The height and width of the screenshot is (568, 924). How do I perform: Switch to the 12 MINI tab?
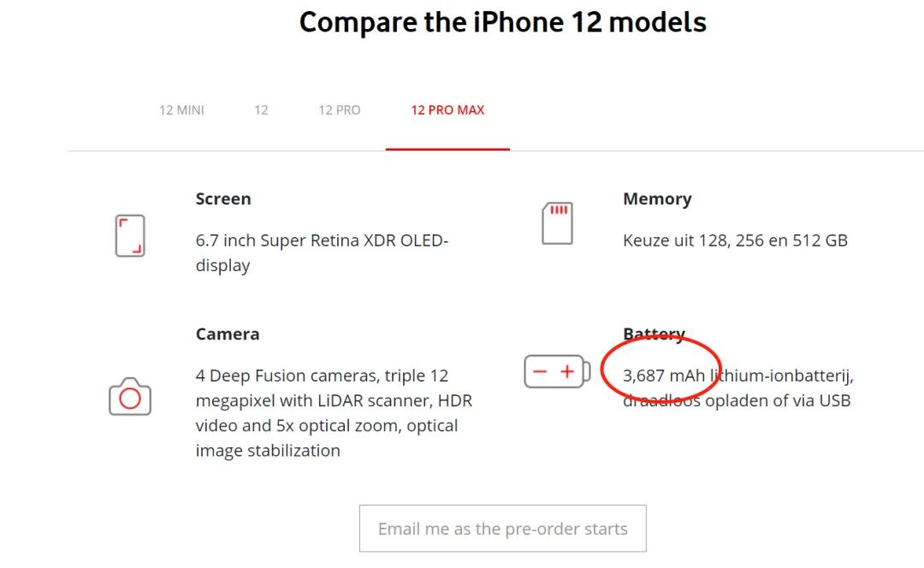click(181, 110)
